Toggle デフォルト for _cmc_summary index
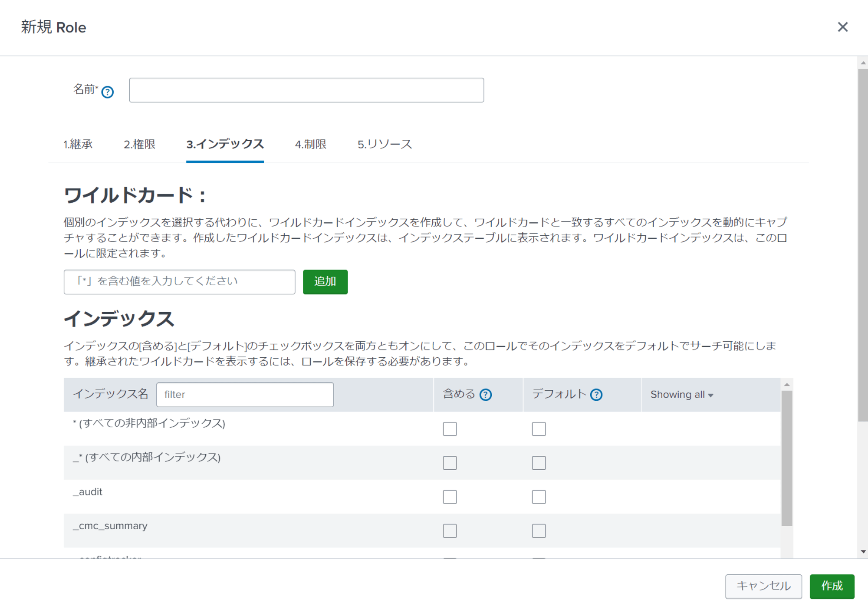Viewport: 868px width, 613px height. [x=539, y=531]
